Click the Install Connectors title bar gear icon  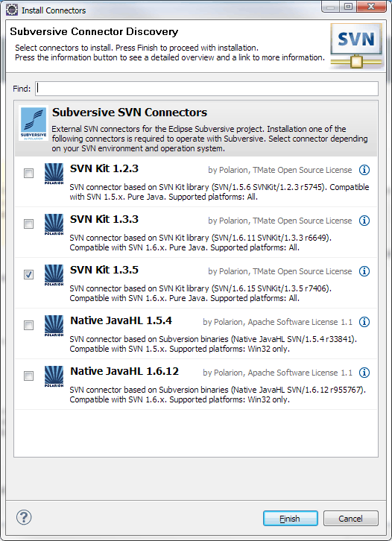(12, 10)
